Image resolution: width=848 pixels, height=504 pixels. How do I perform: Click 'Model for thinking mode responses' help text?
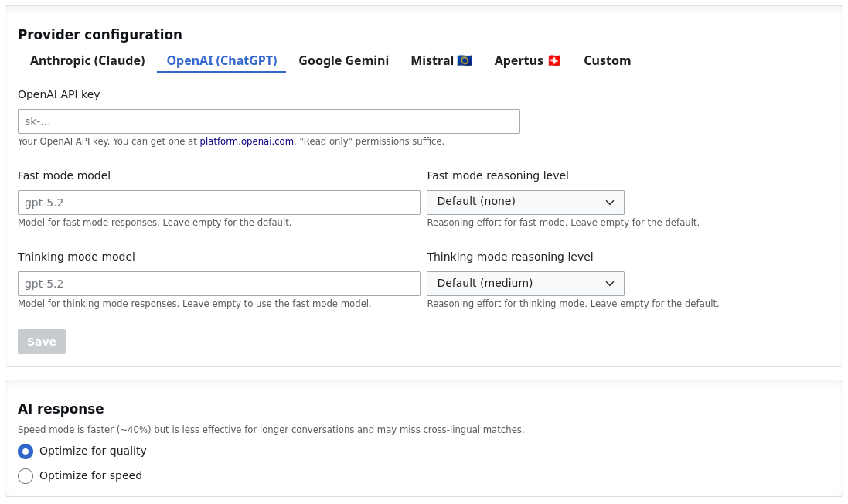pyautogui.click(x=195, y=303)
